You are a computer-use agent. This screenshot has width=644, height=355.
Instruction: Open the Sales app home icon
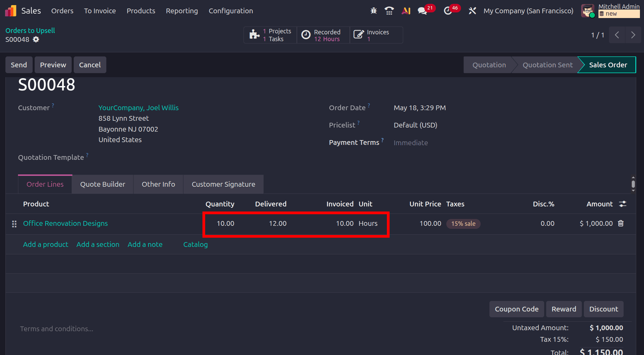[x=11, y=11]
